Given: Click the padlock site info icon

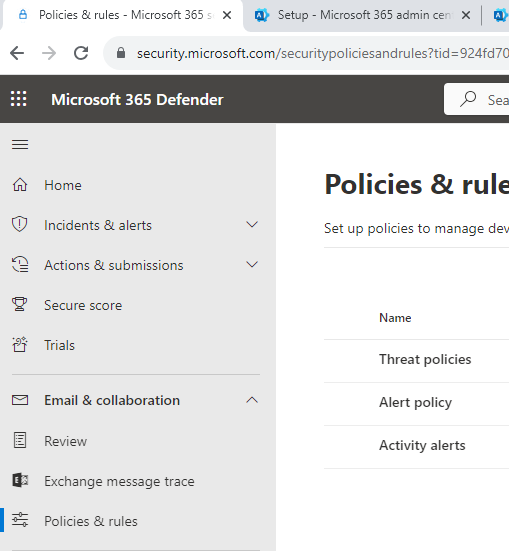Looking at the screenshot, I should coord(121,53).
